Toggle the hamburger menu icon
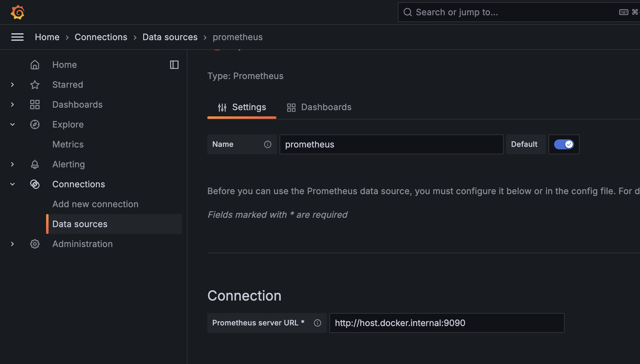The height and width of the screenshot is (364, 640). (17, 37)
